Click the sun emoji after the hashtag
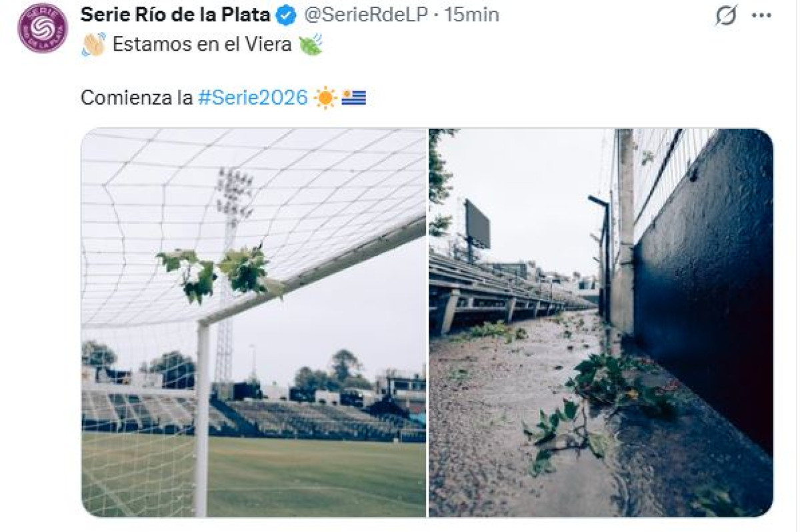 click(325, 98)
